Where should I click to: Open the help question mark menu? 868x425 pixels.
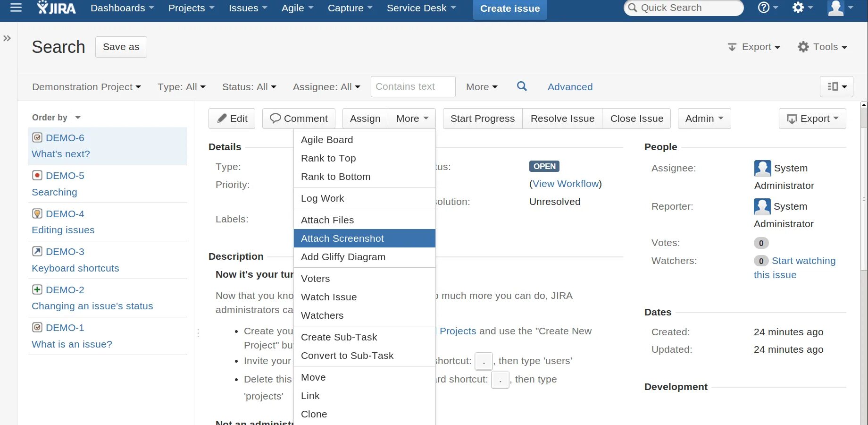point(768,8)
